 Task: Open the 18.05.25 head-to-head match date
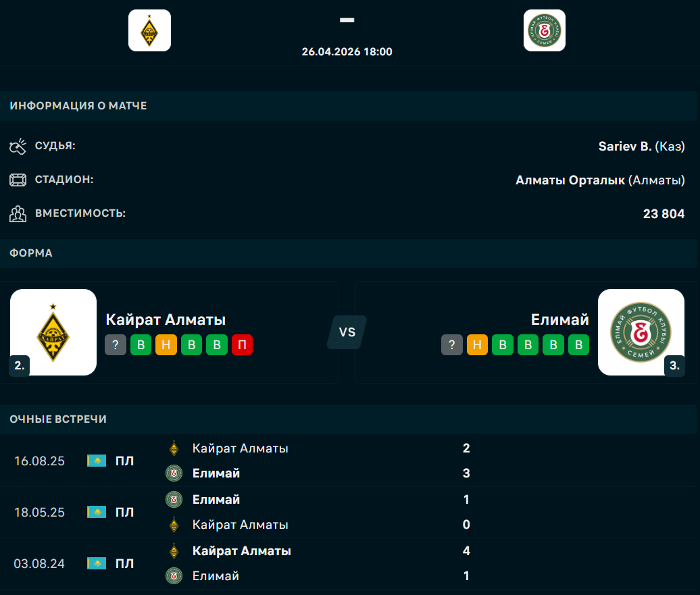pos(39,512)
